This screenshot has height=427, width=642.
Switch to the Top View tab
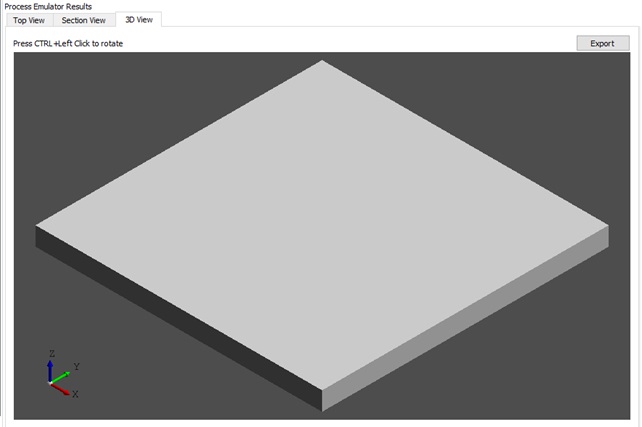(x=29, y=20)
